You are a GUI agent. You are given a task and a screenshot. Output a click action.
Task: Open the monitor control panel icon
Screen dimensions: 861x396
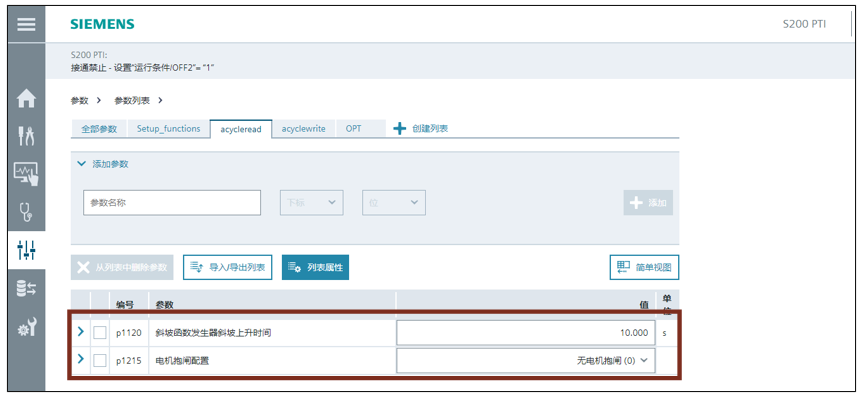click(26, 174)
